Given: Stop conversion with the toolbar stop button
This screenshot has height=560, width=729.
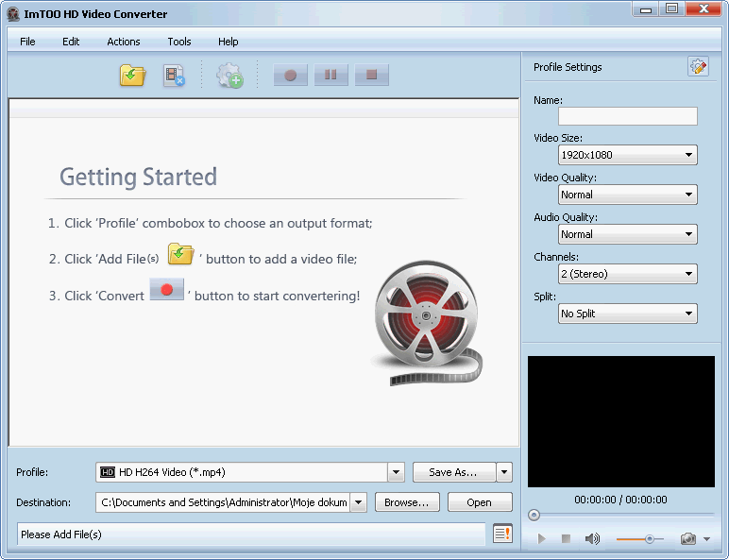Looking at the screenshot, I should [x=371, y=75].
